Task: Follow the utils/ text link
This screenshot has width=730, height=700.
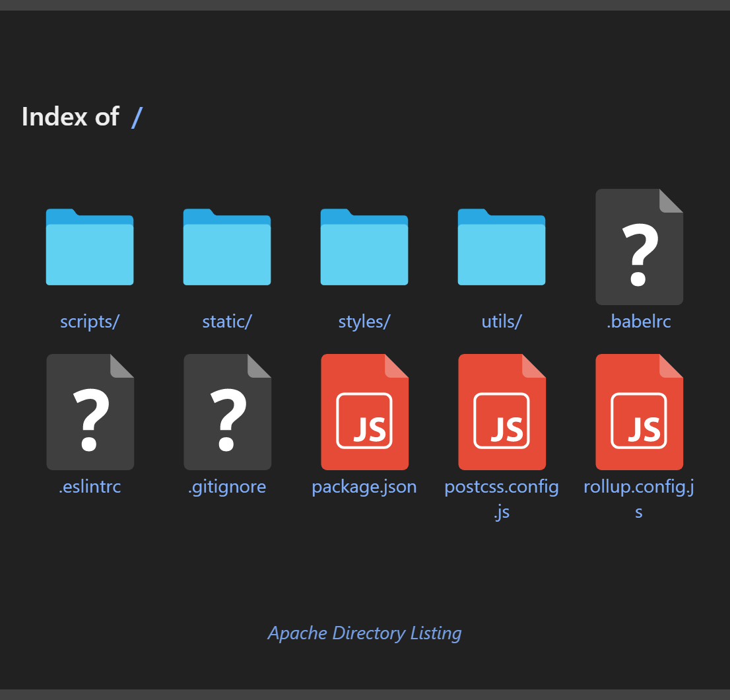Action: tap(502, 322)
